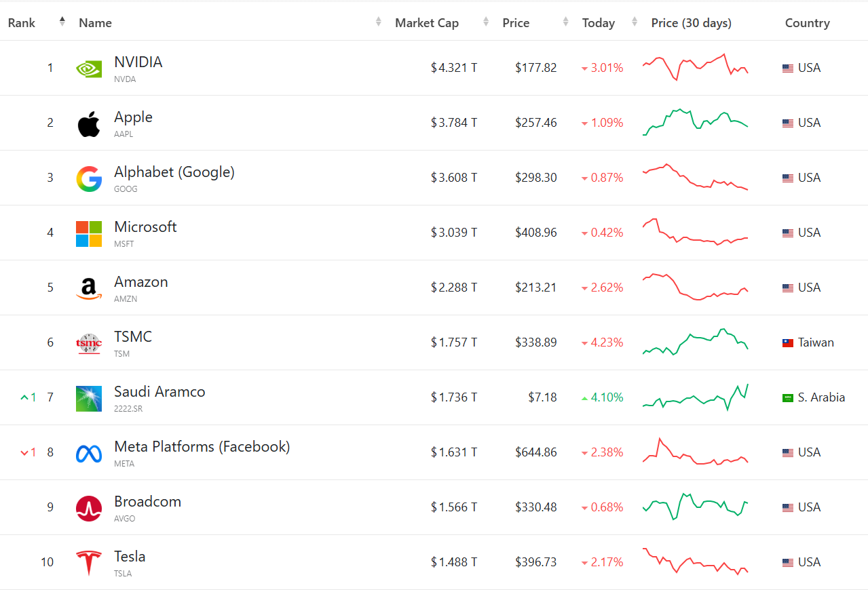Click the Broadcom logo icon
868x590 pixels.
(89, 508)
